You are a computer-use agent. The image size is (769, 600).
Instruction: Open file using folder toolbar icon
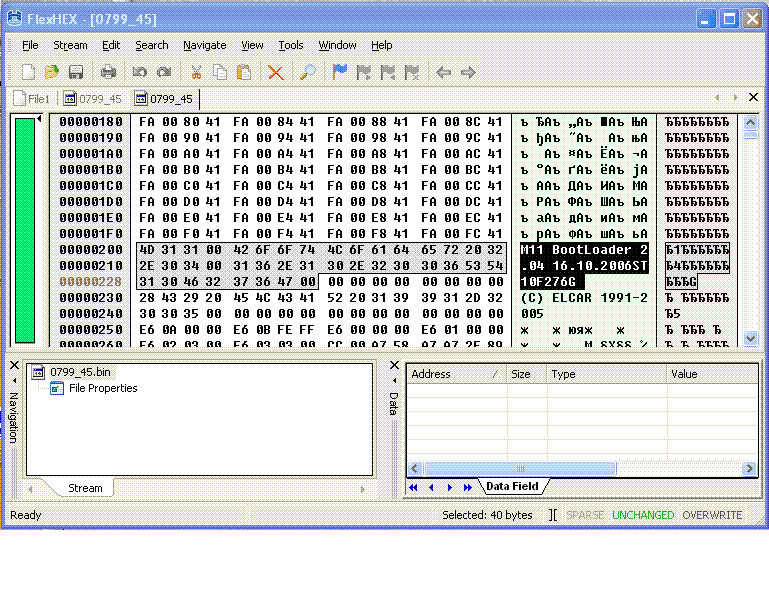pyautogui.click(x=51, y=73)
